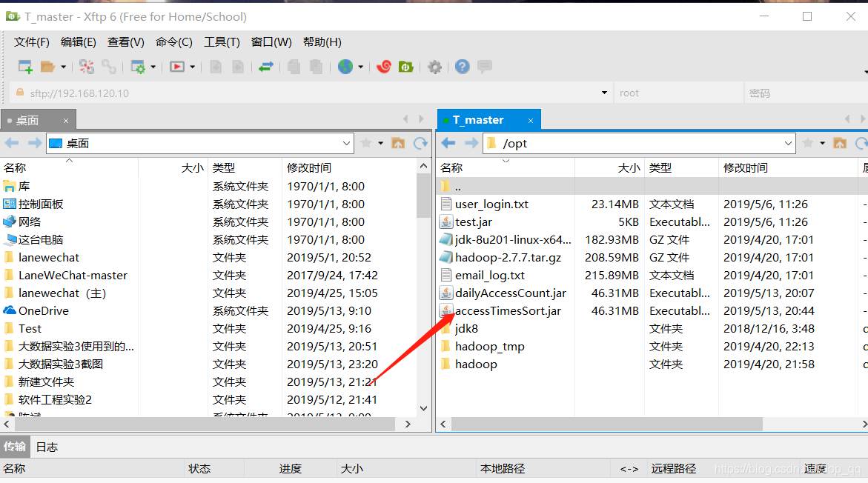Screen dimensions: 868x483
Task: Expand the host address dropdown arrow
Action: pyautogui.click(x=604, y=93)
